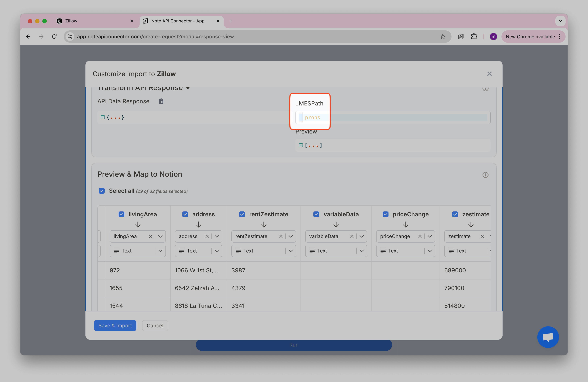The image size is (588, 382).
Task: Open the livingArea property name dropdown
Action: coord(160,236)
